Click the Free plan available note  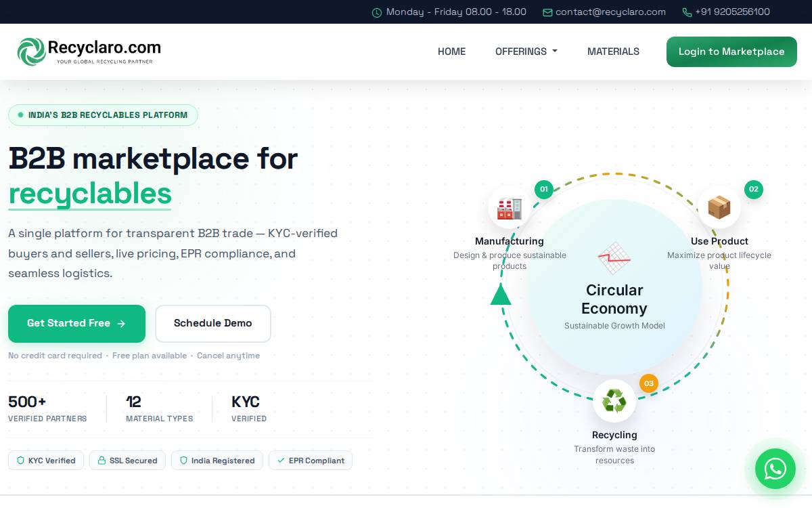(150, 356)
